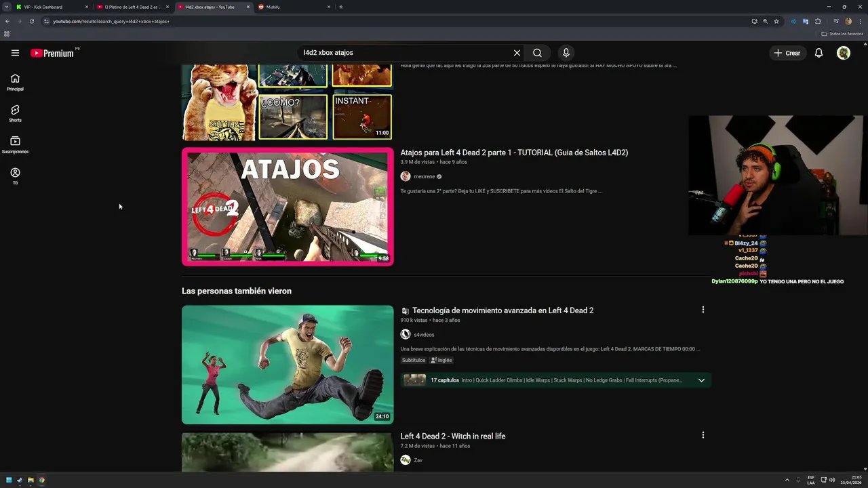Expand the 17 capítulos chapter list
Image resolution: width=868 pixels, height=488 pixels.
(x=701, y=380)
